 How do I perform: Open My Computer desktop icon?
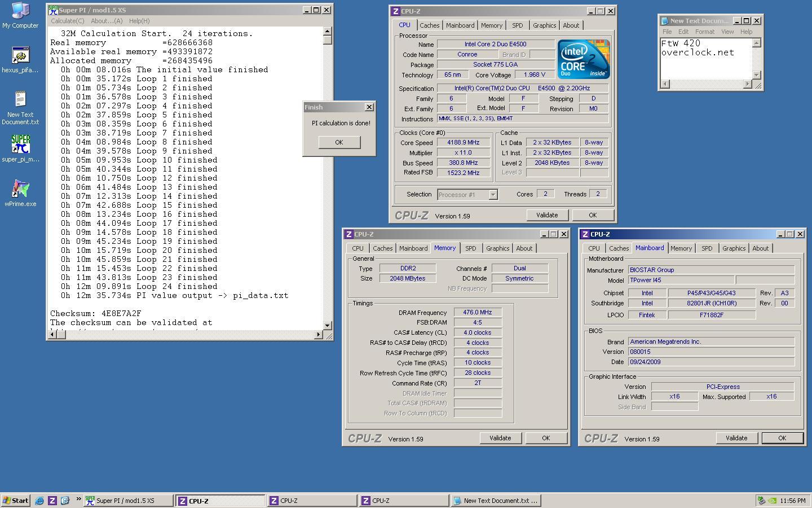click(x=20, y=15)
